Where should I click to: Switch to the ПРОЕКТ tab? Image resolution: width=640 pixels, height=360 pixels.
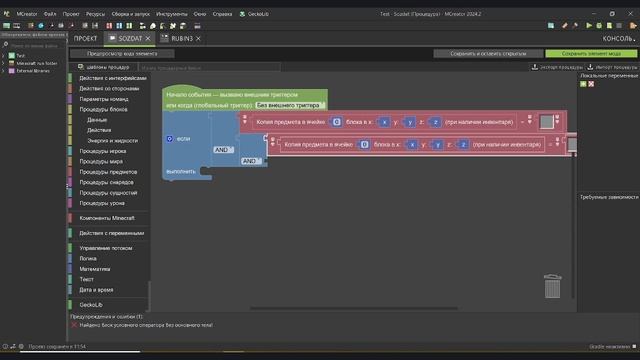(85, 38)
